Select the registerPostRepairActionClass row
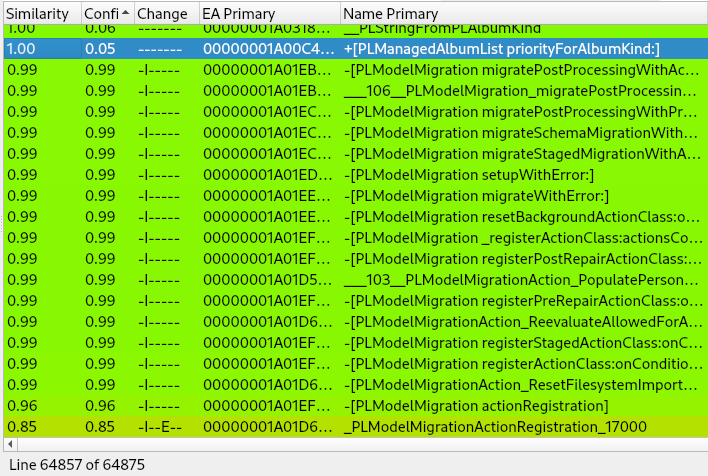 356,259
